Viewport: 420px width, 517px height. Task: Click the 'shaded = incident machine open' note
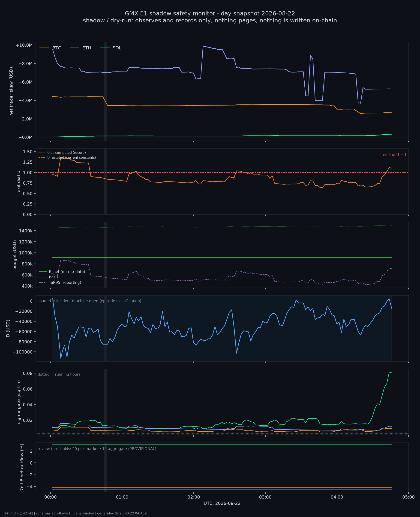89,301
